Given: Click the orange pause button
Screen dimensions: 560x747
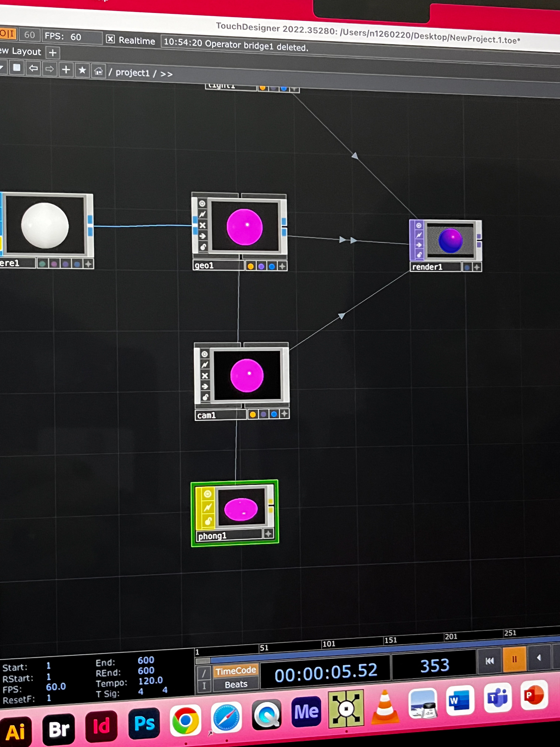Looking at the screenshot, I should coord(514,659).
